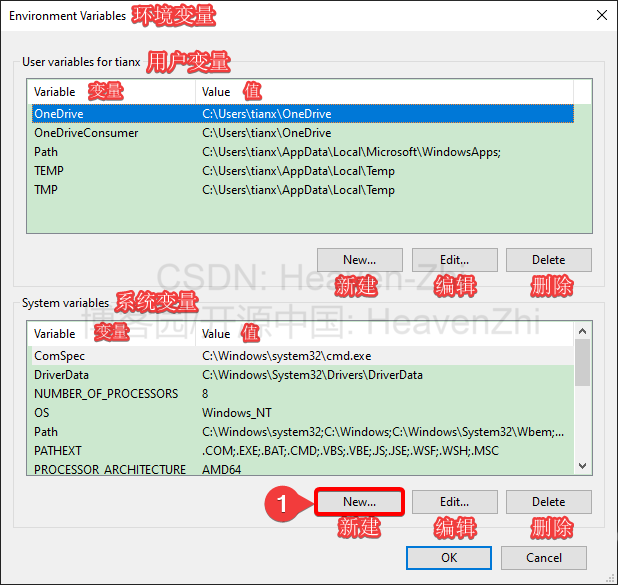Select the OneDriveConsumer variable row
This screenshot has width=618, height=585.
(303, 133)
